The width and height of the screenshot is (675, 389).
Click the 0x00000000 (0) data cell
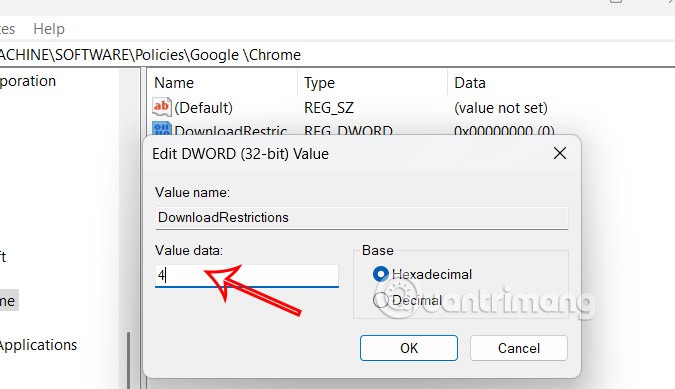click(504, 130)
